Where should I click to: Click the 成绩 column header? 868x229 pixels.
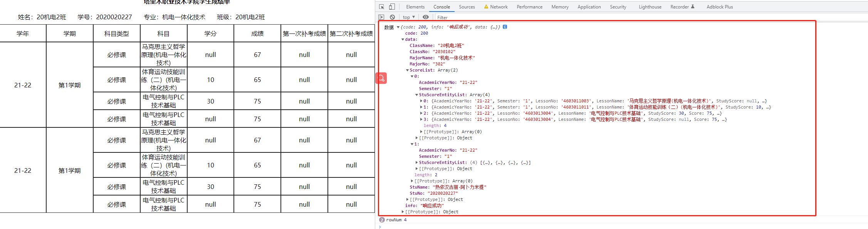(257, 33)
